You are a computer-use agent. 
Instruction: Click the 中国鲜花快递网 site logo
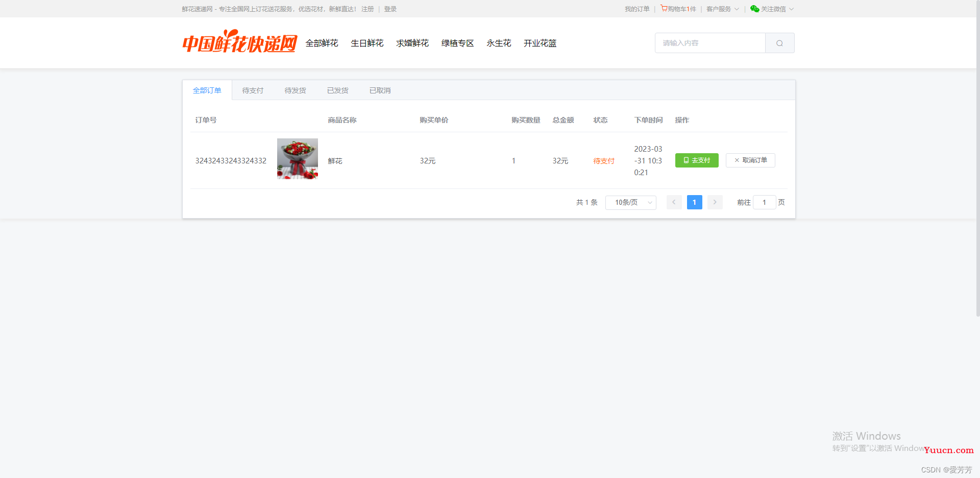pyautogui.click(x=239, y=42)
